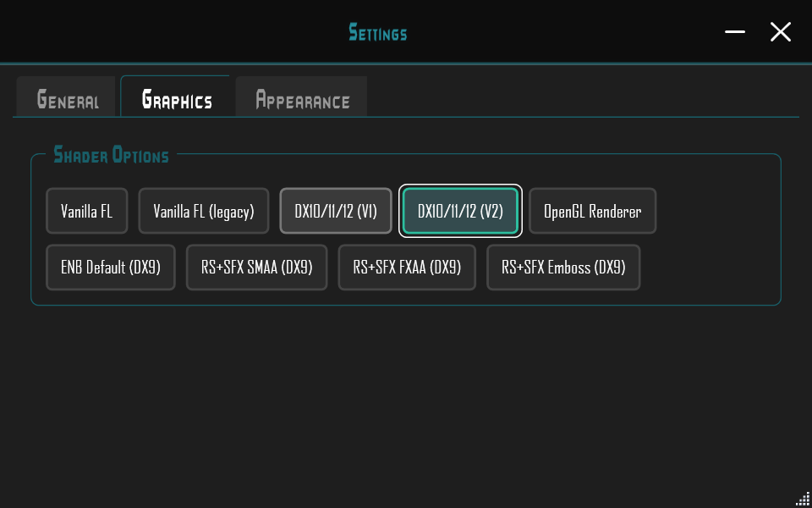Open the Graphics tab
The image size is (812, 508).
pos(175,97)
